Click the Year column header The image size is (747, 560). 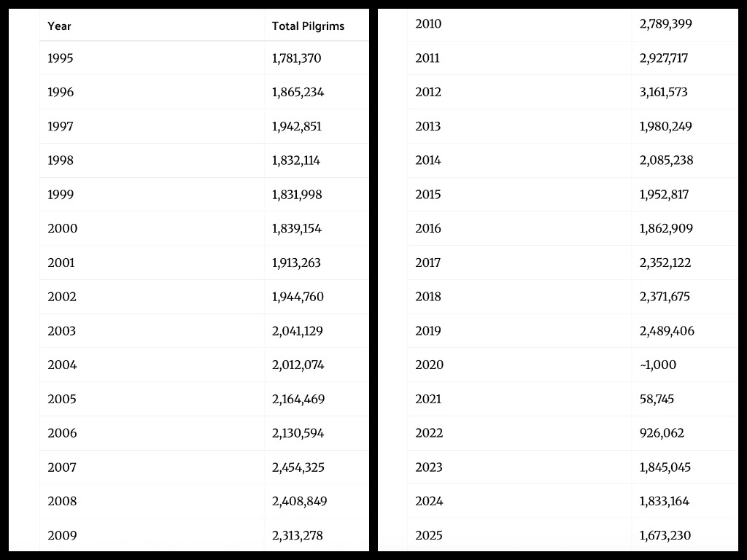pos(60,26)
